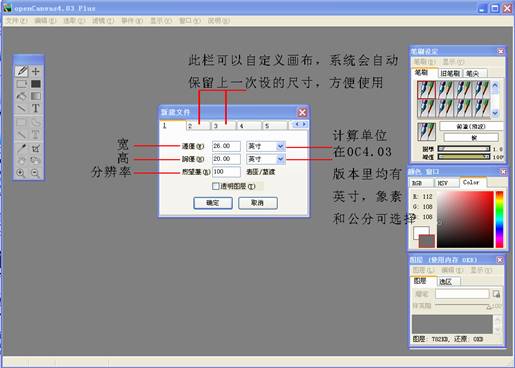Open the 说明 help menu
515x368 pixels.
coord(219,21)
